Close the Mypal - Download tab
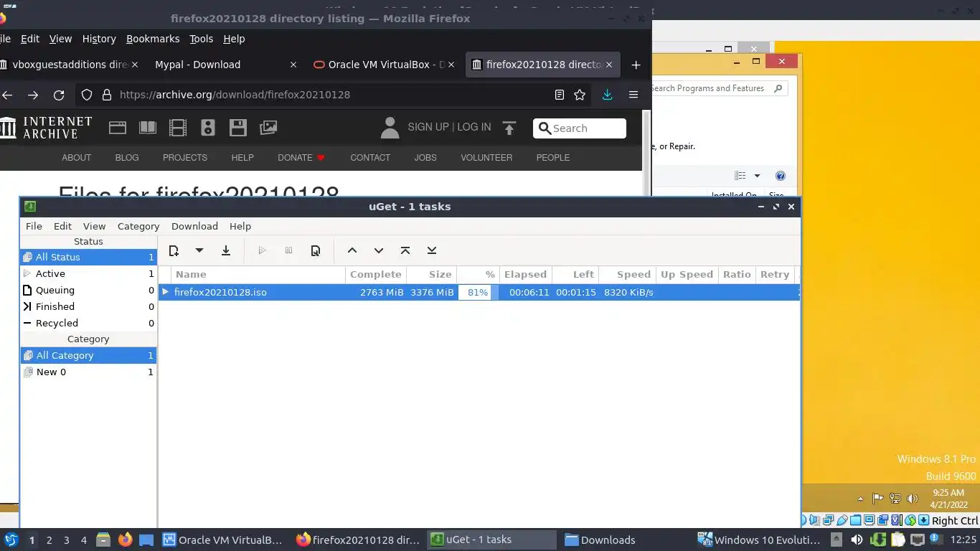The height and width of the screenshot is (551, 980). [x=293, y=65]
